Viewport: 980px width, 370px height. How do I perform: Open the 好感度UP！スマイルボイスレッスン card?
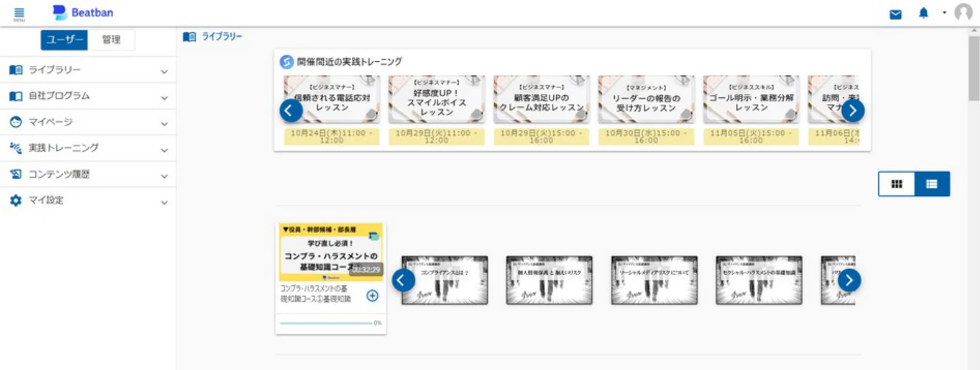[436, 100]
